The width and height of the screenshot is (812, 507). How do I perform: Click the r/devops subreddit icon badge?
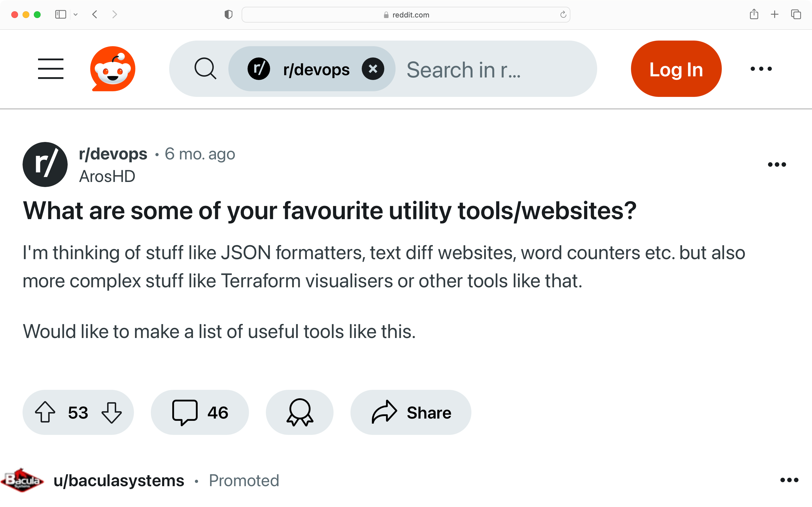tap(45, 164)
